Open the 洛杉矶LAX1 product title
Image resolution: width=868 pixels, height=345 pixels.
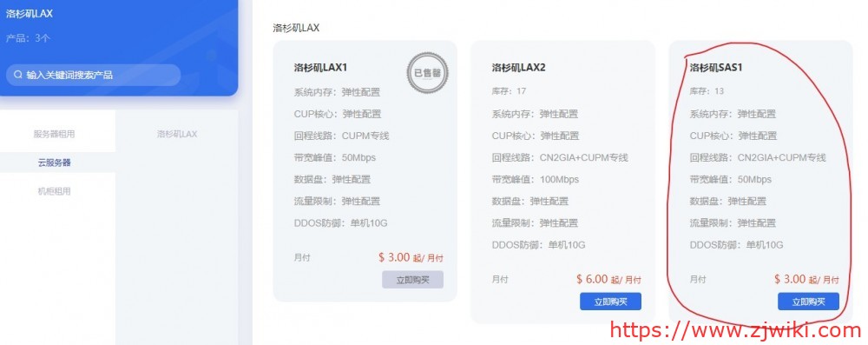click(x=320, y=68)
